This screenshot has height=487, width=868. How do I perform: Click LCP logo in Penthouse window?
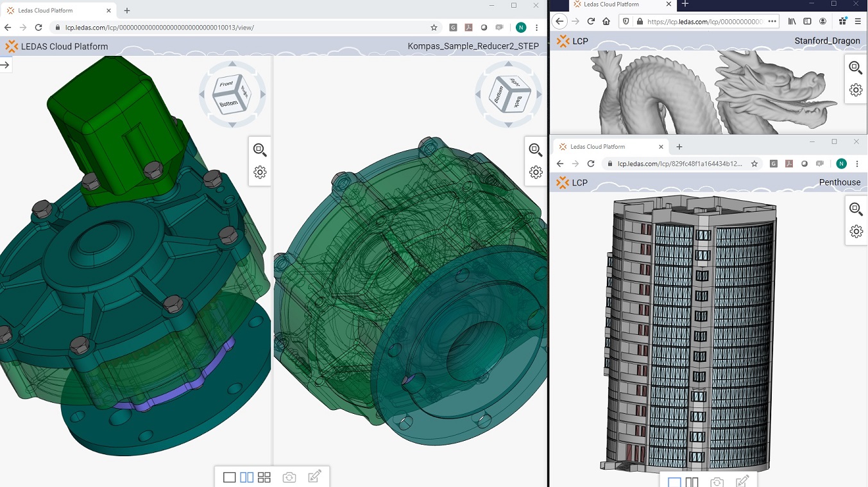(572, 183)
